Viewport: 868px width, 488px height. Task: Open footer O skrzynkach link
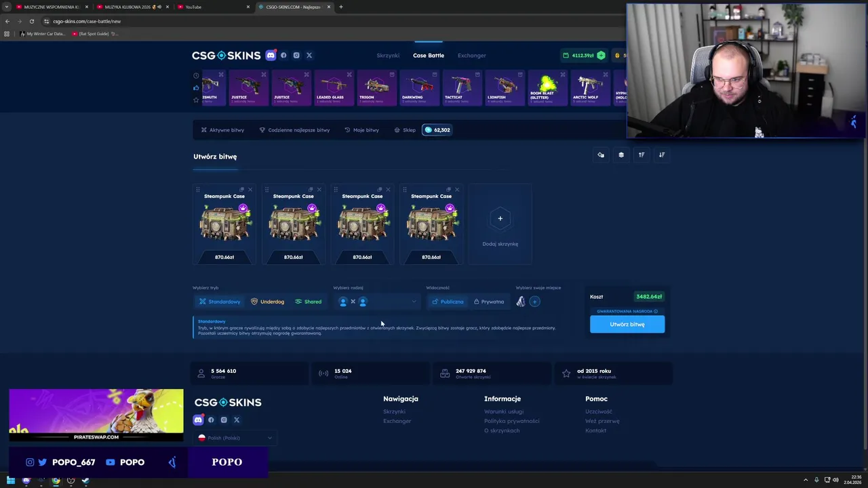click(502, 430)
